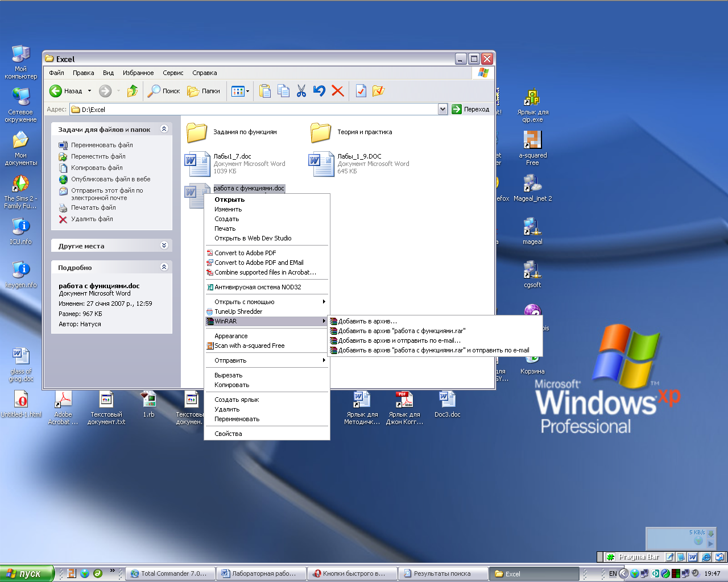Open the Файл menu
This screenshot has width=728, height=582.
click(56, 73)
